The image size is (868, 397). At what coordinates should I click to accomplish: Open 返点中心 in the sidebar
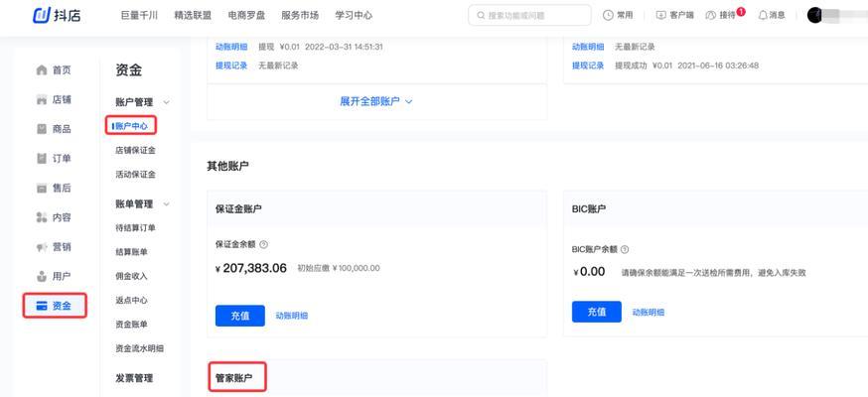click(132, 301)
